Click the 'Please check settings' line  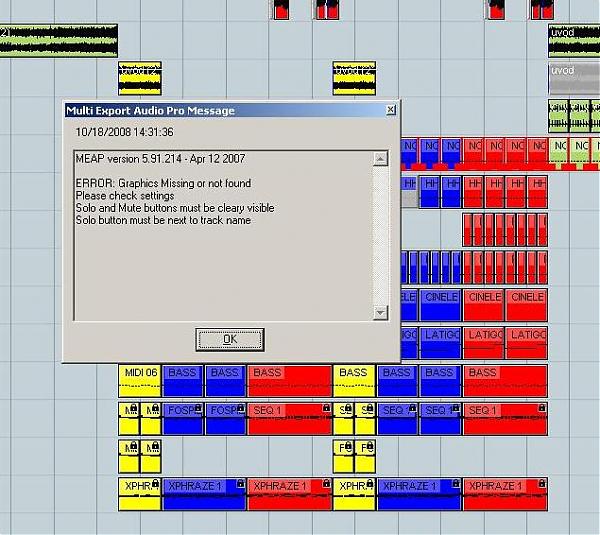[125, 196]
